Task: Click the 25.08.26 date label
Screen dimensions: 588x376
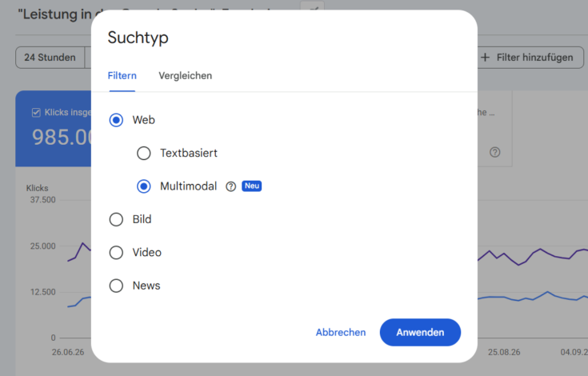Action: tap(504, 352)
